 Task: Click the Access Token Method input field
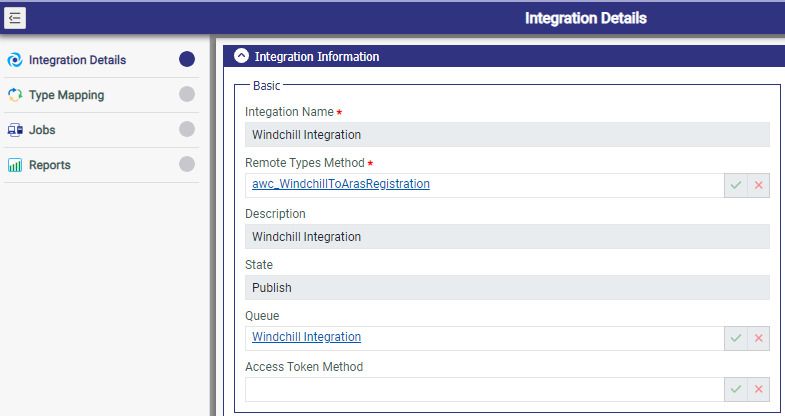485,389
